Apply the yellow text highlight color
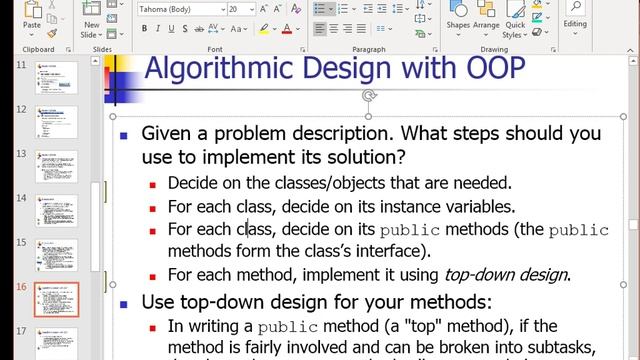 264,29
